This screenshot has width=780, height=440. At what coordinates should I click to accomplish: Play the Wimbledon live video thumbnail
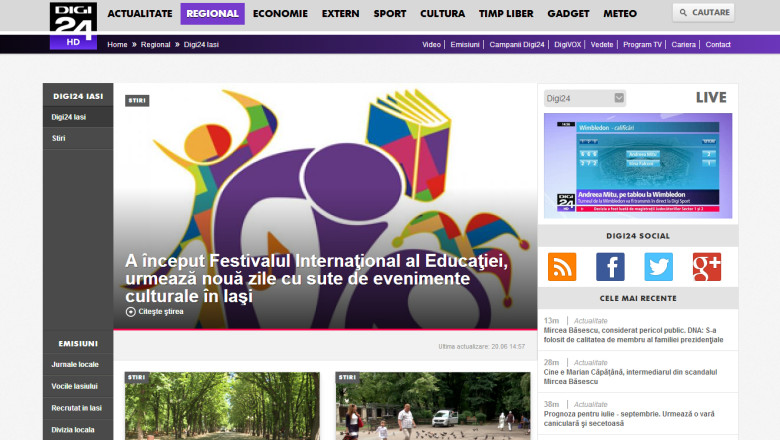[637, 163]
